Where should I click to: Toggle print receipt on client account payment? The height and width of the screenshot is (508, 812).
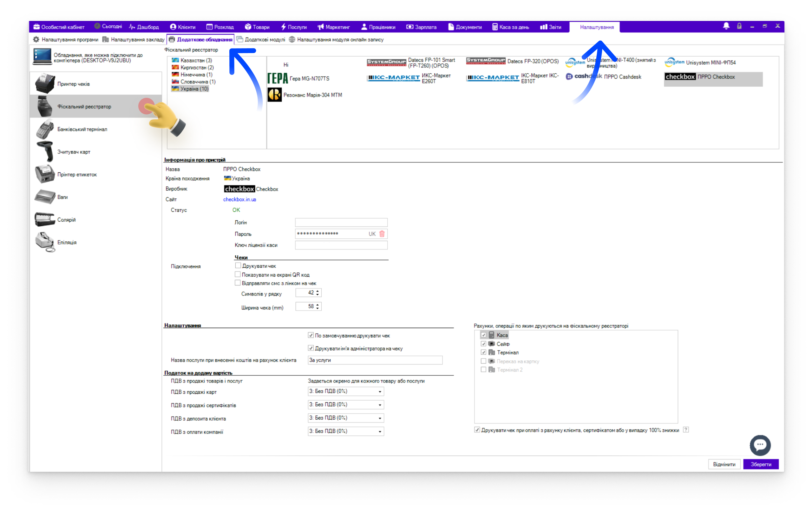pos(477,430)
